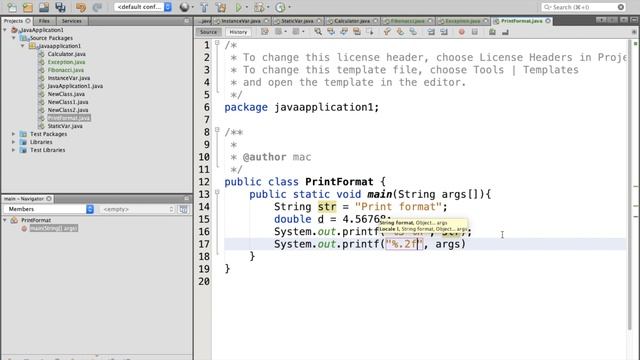640x360 pixels.
Task: Click the Save All icon
Action: (x=60, y=7)
